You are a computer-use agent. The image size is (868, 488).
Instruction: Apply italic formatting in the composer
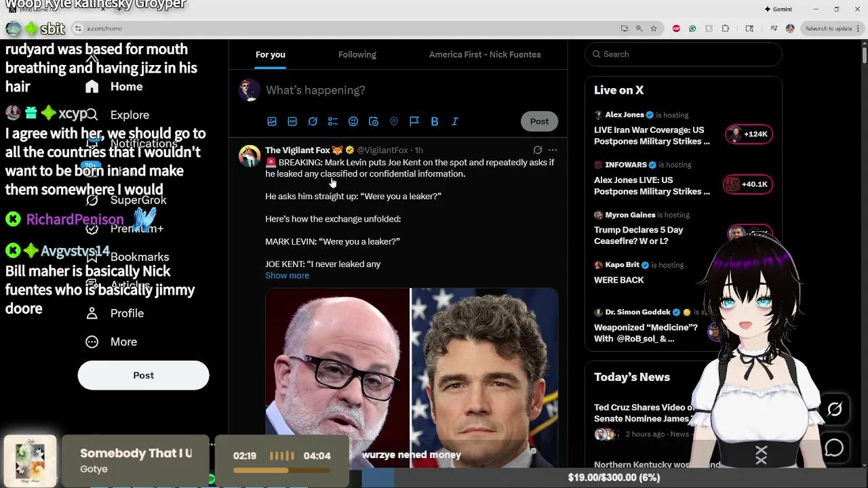(455, 121)
